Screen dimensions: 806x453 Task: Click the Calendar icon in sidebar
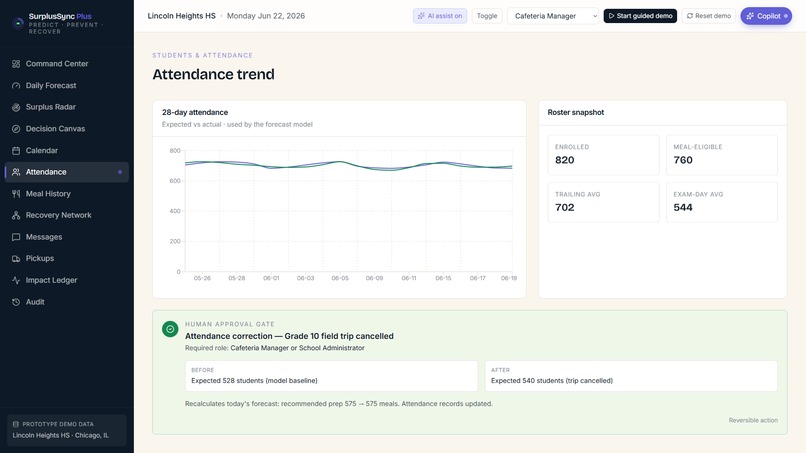point(16,151)
